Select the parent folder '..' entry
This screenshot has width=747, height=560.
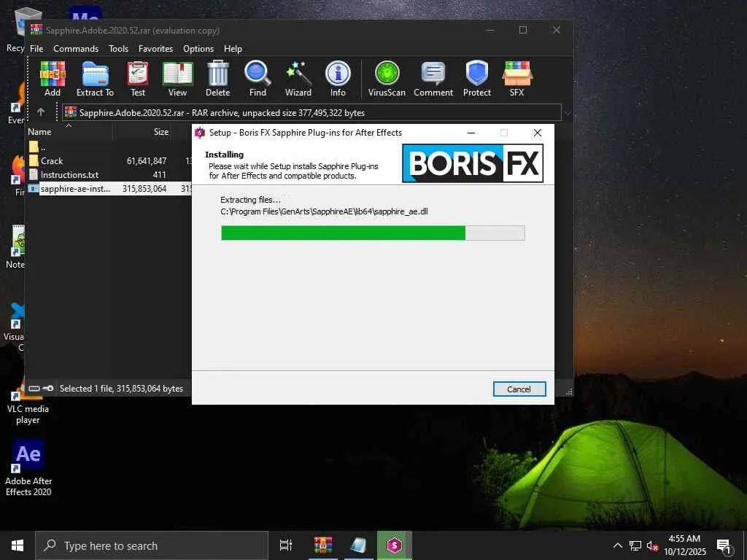click(109, 147)
